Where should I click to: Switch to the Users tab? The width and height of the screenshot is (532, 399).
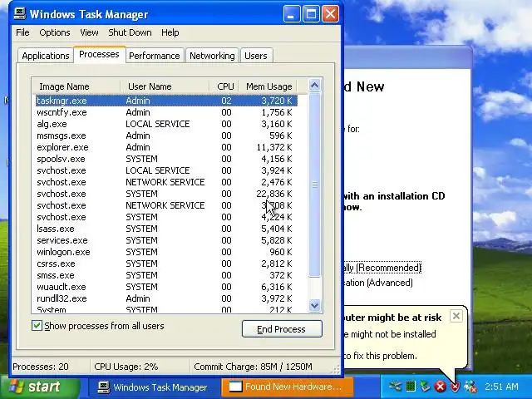click(x=256, y=56)
